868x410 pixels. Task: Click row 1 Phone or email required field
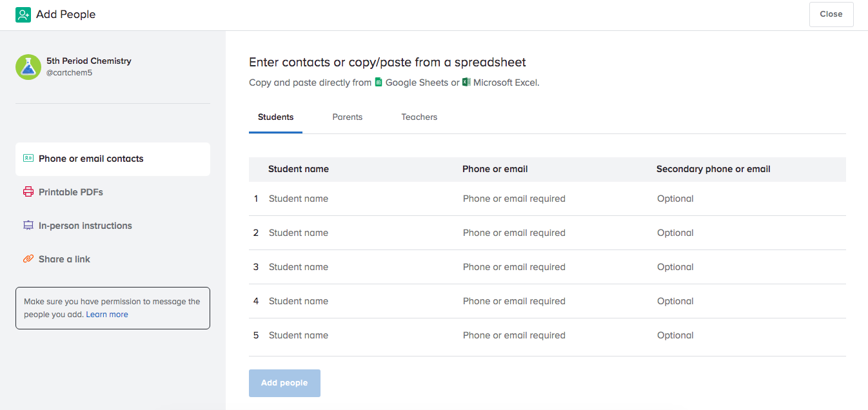click(554, 199)
